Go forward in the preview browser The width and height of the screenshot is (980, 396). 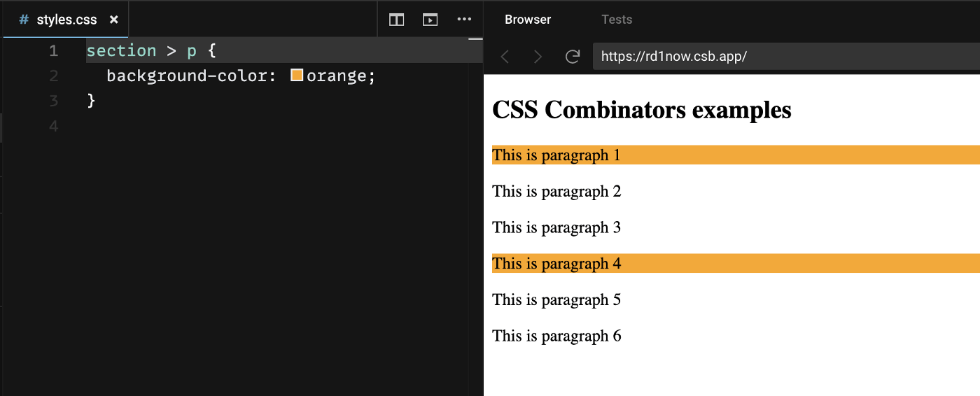[x=538, y=57]
